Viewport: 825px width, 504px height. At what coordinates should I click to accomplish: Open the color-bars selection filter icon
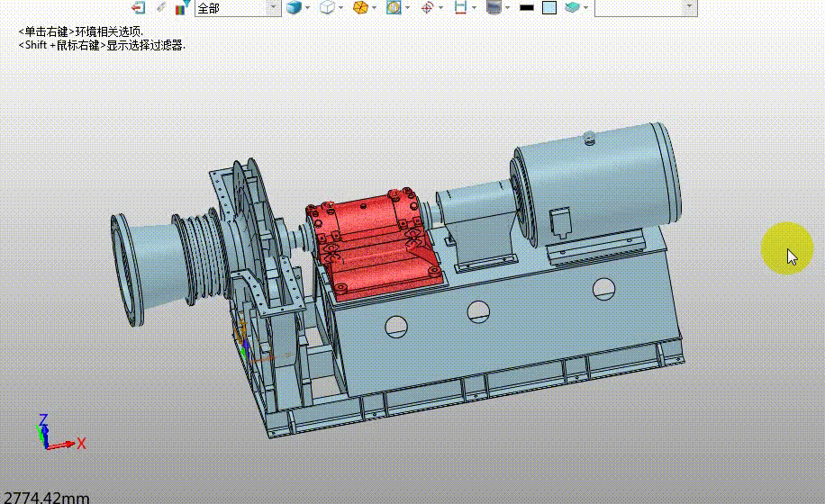point(182,7)
